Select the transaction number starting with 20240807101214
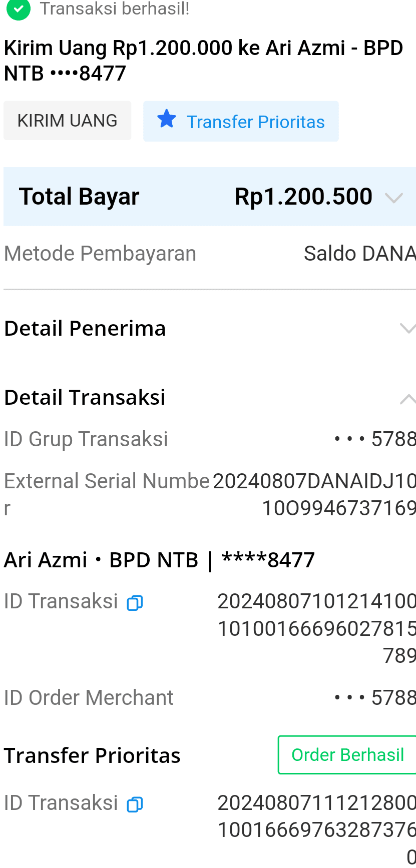Screen dimensions: 416x868 click(316, 628)
